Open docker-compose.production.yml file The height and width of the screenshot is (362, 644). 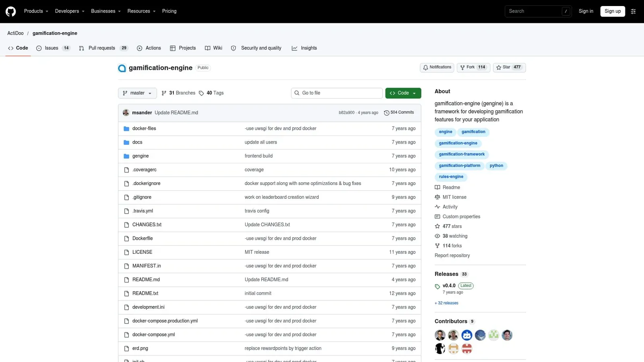165,321
